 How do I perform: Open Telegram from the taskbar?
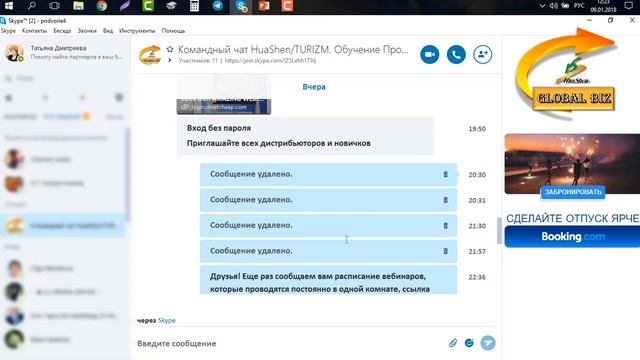[218, 6]
